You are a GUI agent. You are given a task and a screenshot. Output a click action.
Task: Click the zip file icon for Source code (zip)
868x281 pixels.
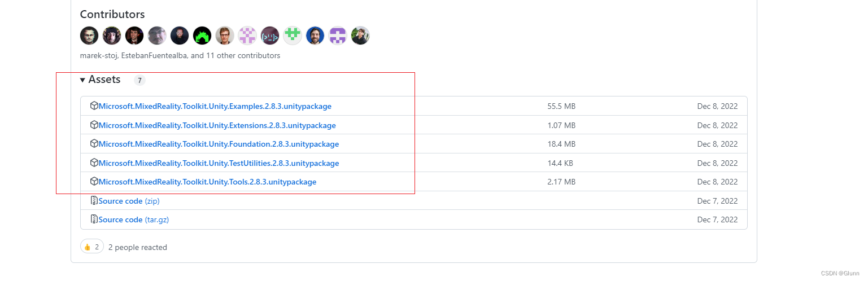click(94, 200)
